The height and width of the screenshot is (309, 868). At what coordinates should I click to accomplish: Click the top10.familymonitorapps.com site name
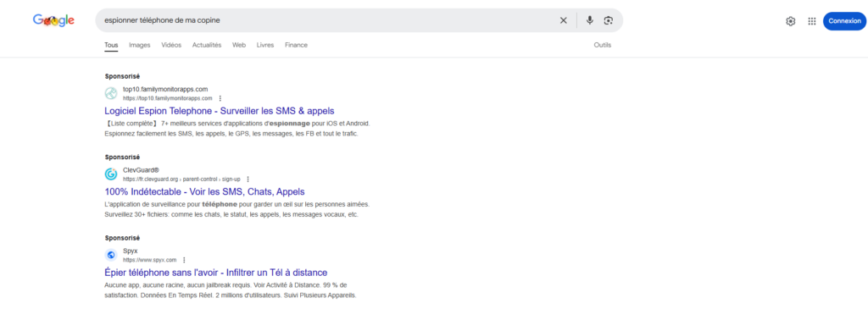[165, 89]
